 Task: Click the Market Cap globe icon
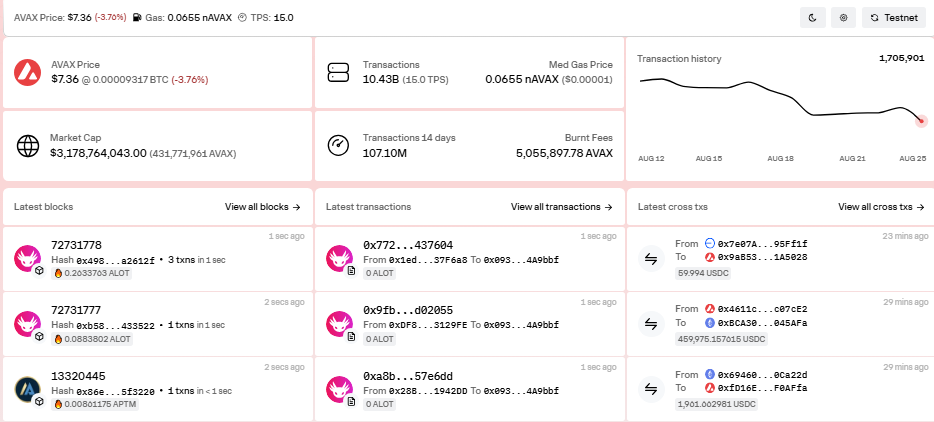27,145
